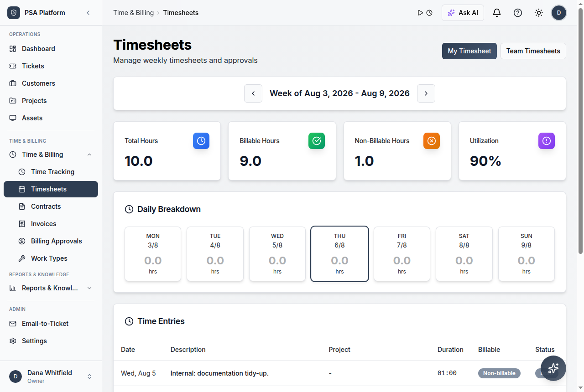
Task: Expand the Reports & Knowledge group
Action: (x=51, y=288)
